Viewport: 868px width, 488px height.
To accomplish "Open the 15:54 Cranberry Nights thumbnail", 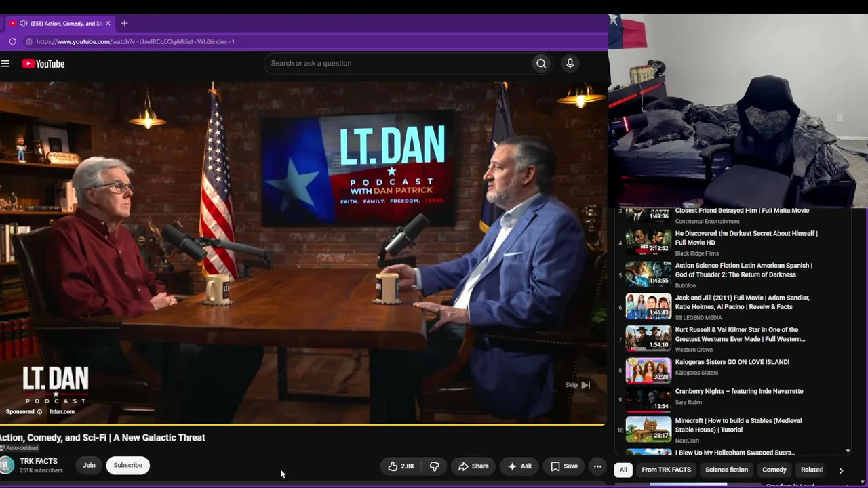I will 648,400.
